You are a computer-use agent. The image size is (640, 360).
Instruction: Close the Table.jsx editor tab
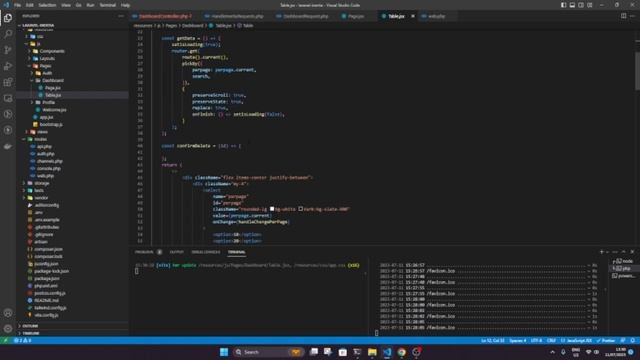click(413, 16)
